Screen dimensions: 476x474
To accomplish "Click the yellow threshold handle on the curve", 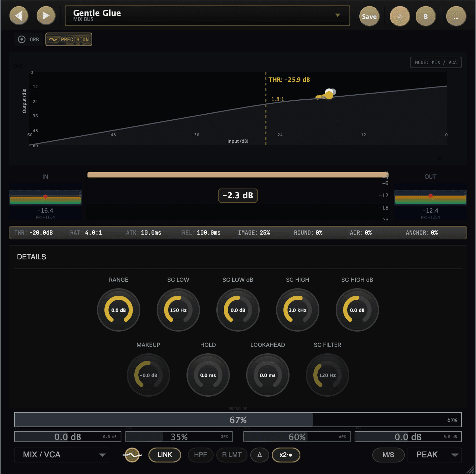I will [x=329, y=95].
